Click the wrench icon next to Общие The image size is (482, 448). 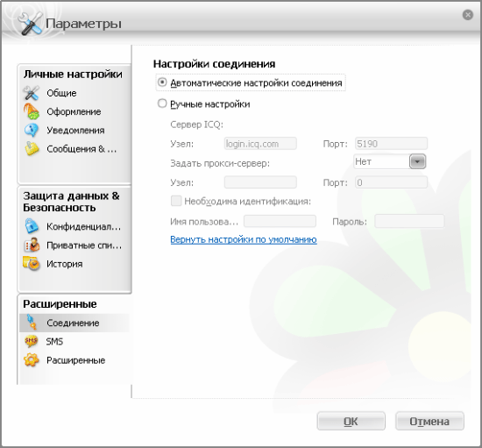click(31, 93)
